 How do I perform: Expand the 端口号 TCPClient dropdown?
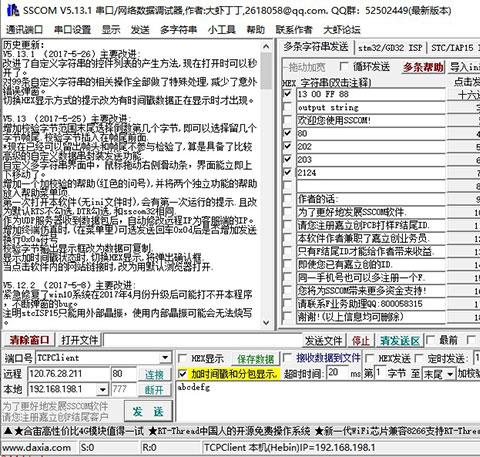(165, 358)
